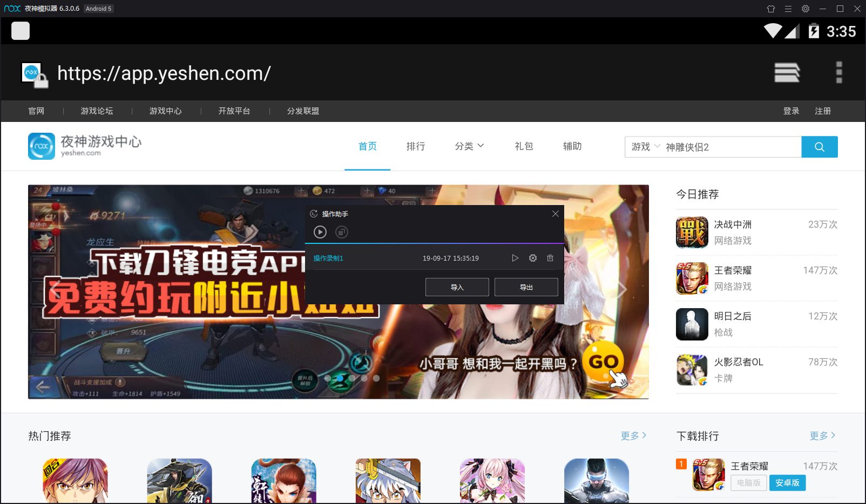Show previous banner with left arrow
Screen dimensions: 866x504
point(55,290)
